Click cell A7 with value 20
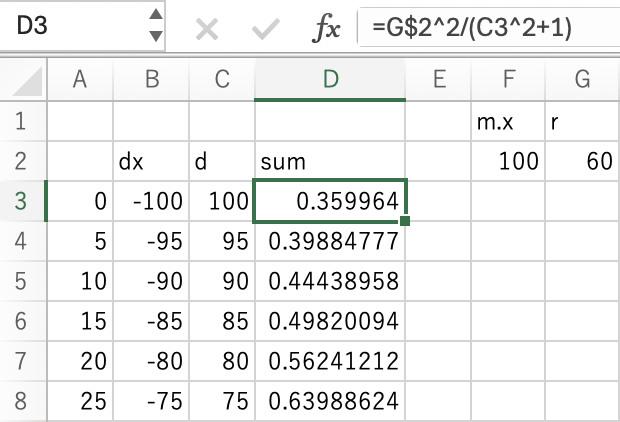620x422 pixels. (x=80, y=361)
